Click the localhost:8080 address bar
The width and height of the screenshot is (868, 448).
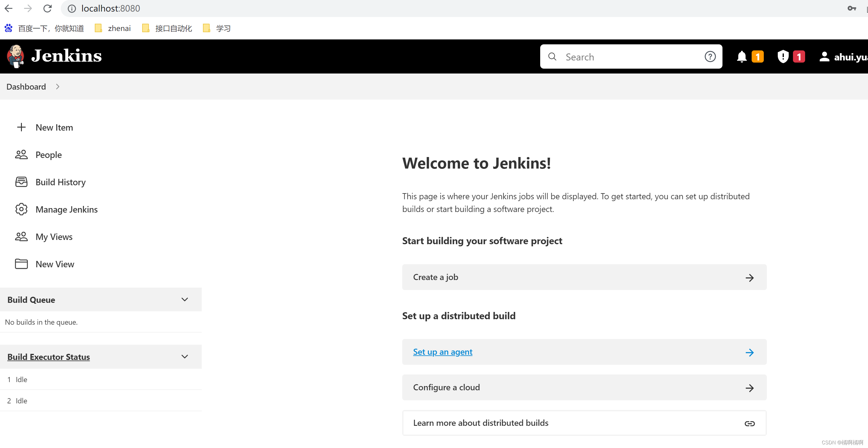(x=110, y=9)
